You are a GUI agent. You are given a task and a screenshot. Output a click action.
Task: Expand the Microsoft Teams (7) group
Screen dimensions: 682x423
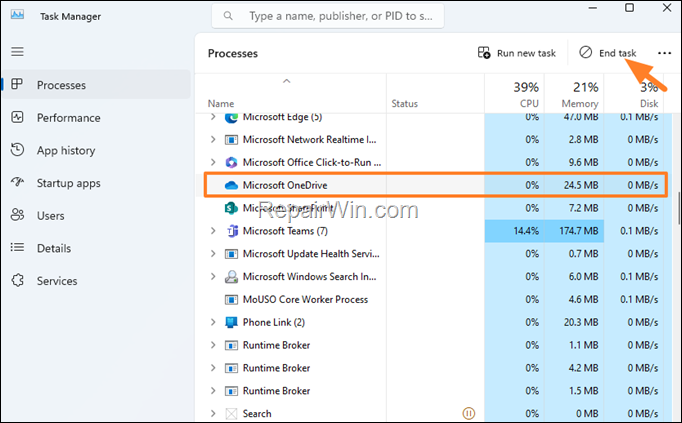click(213, 230)
